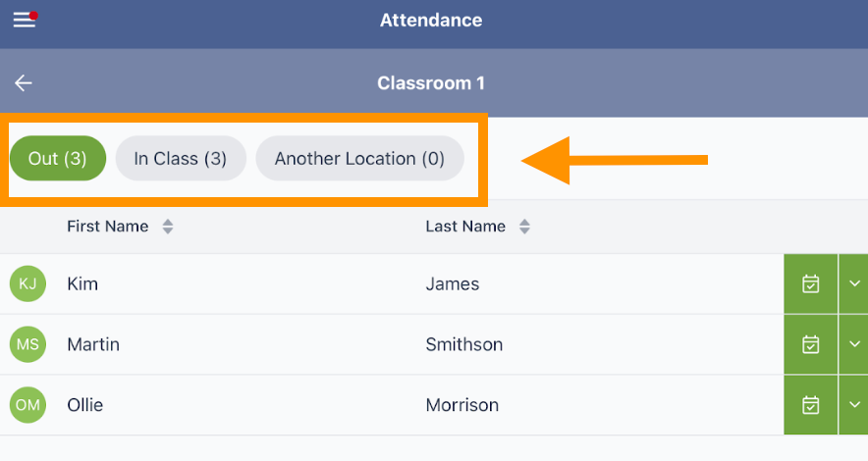The height and width of the screenshot is (461, 868).
Task: Expand options chevron for Ollie Morrison
Action: (x=854, y=405)
